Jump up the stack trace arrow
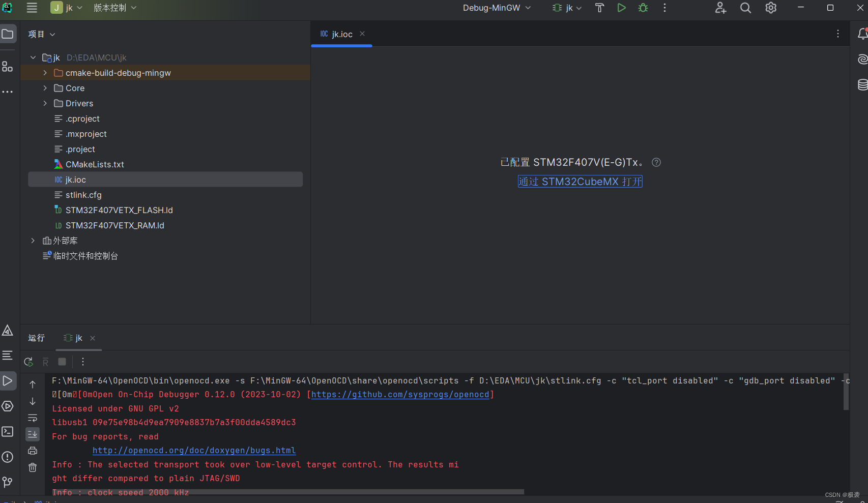This screenshot has height=503, width=868. [33, 384]
